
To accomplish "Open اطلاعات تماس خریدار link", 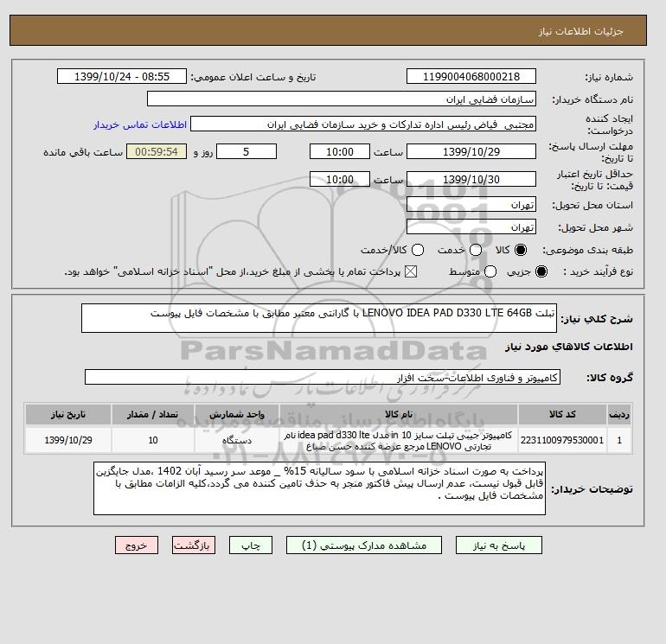I will (x=140, y=124).
